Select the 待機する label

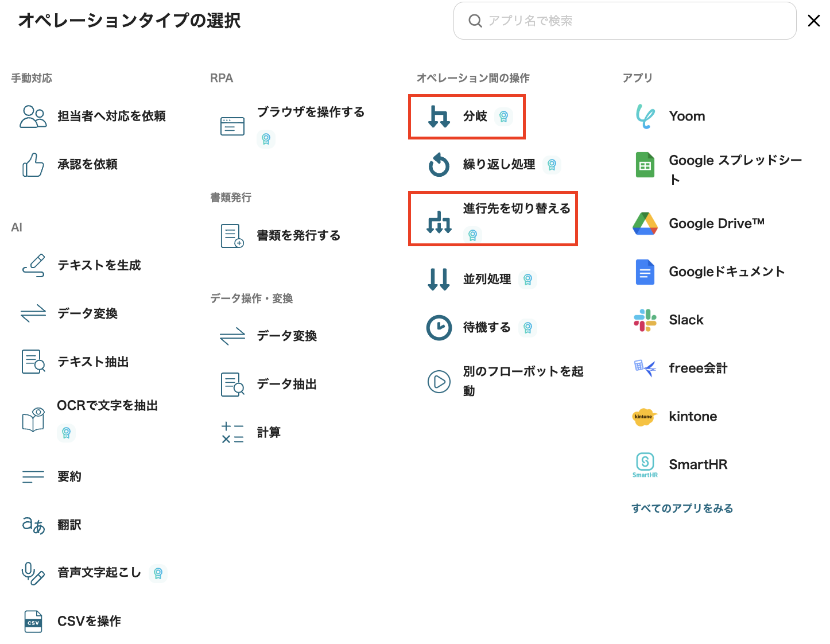[487, 328]
